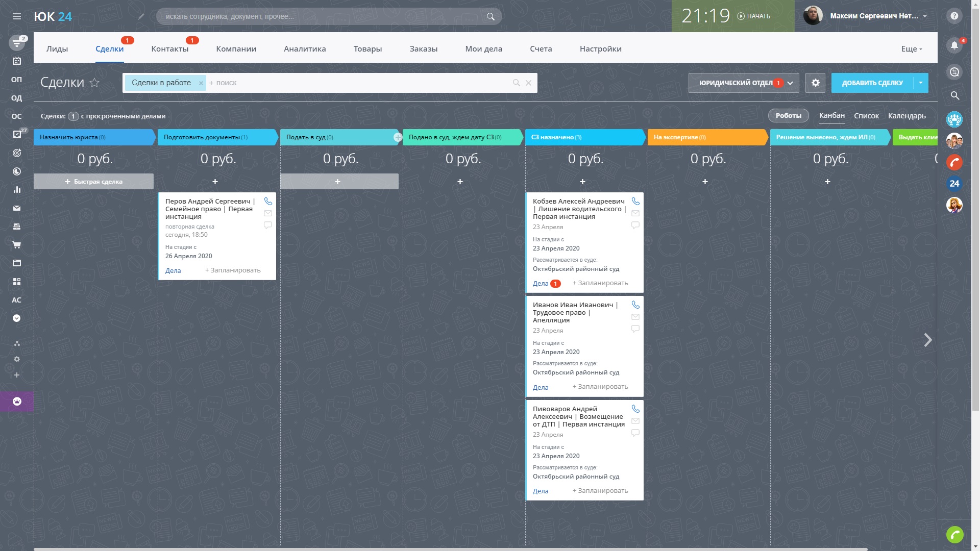Open the help question mark icon
Screen dimensions: 980x551
coord(954,16)
